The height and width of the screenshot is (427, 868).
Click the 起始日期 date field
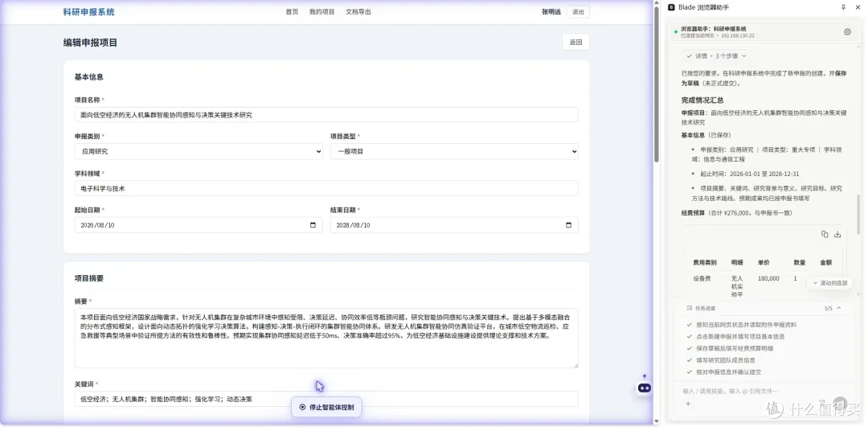click(199, 225)
